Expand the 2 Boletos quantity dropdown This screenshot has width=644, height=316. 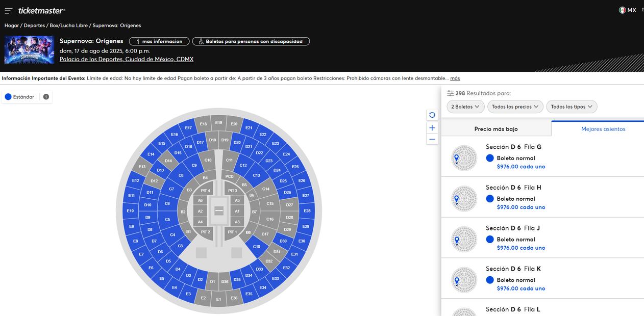click(465, 107)
